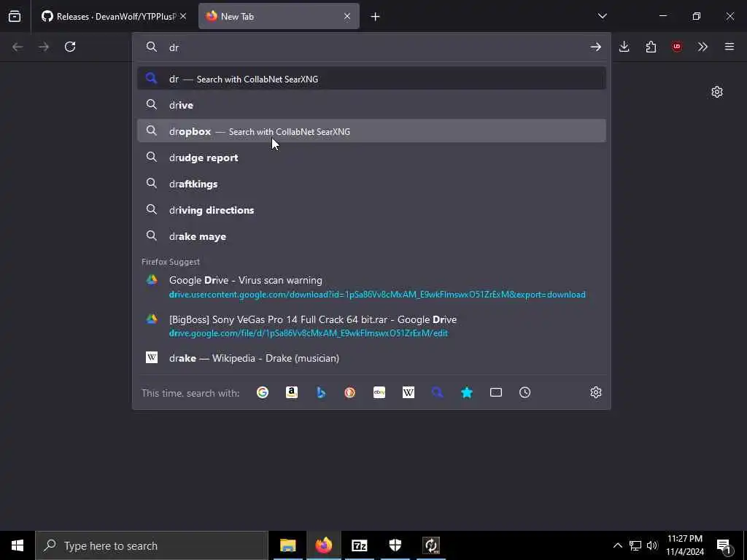Search this time with Google
This screenshot has height=560, width=747.
263,392
